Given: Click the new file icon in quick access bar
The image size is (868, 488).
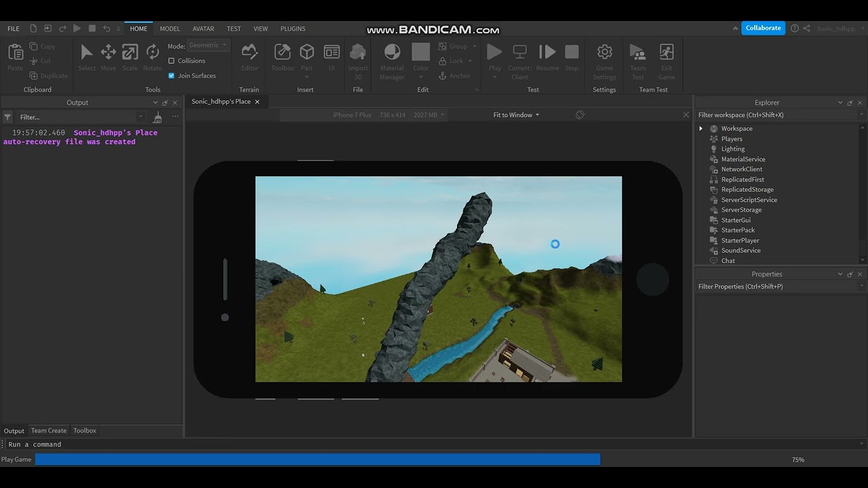Looking at the screenshot, I should click(33, 28).
